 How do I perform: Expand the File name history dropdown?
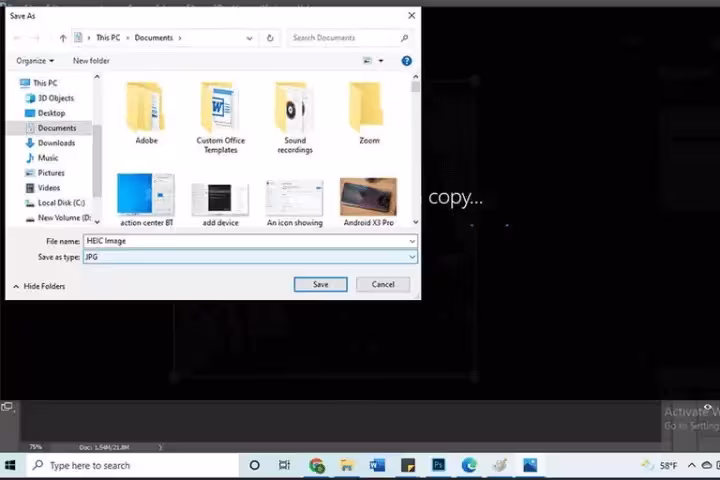pyautogui.click(x=412, y=241)
